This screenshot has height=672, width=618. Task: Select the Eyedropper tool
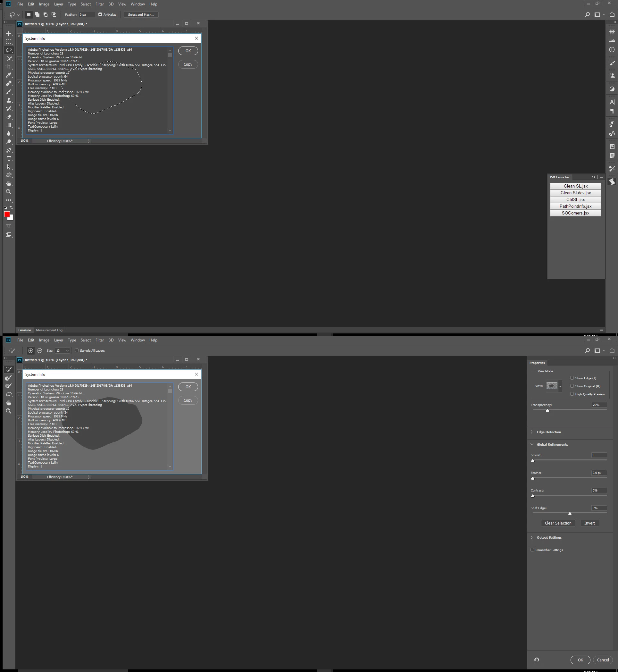9,75
